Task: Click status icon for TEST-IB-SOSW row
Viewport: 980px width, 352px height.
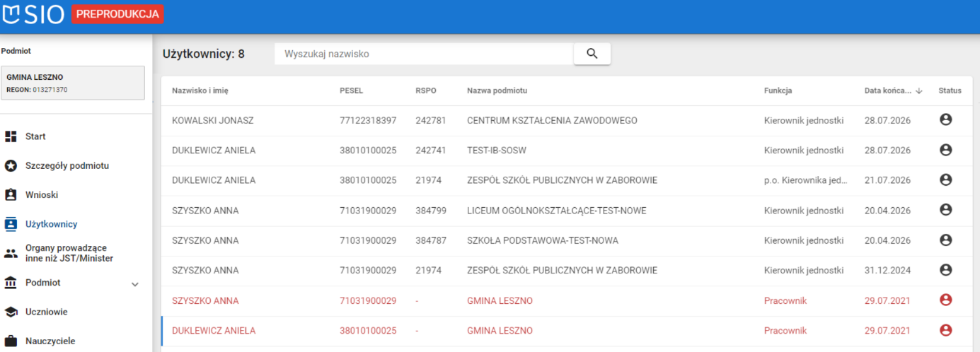Action: [x=945, y=150]
